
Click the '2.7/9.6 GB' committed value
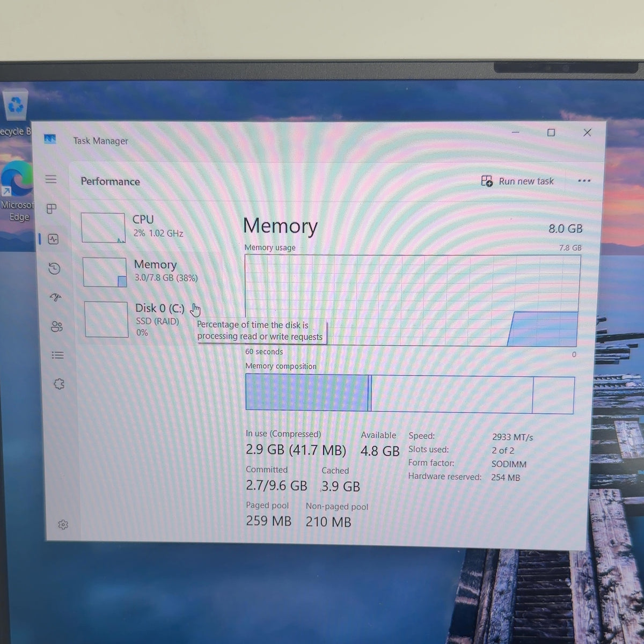(276, 486)
